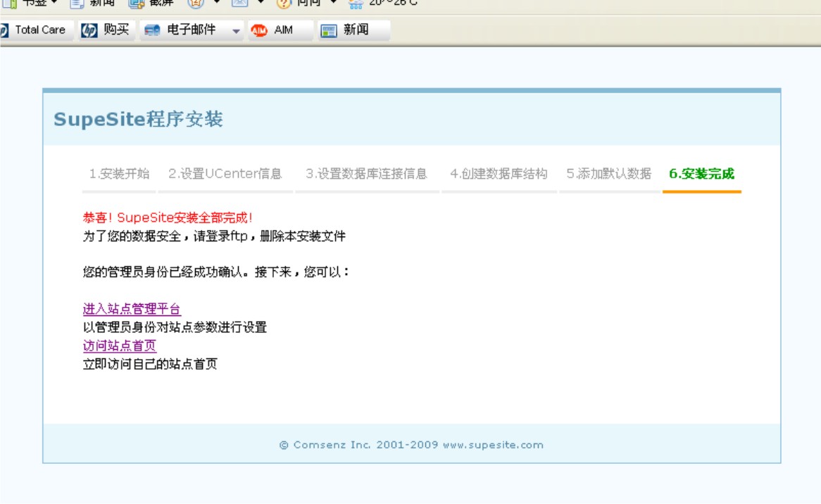Click the line beginning 您的管理员身份已经成功确认
Viewport: 821px width, 504px height.
tap(216, 272)
